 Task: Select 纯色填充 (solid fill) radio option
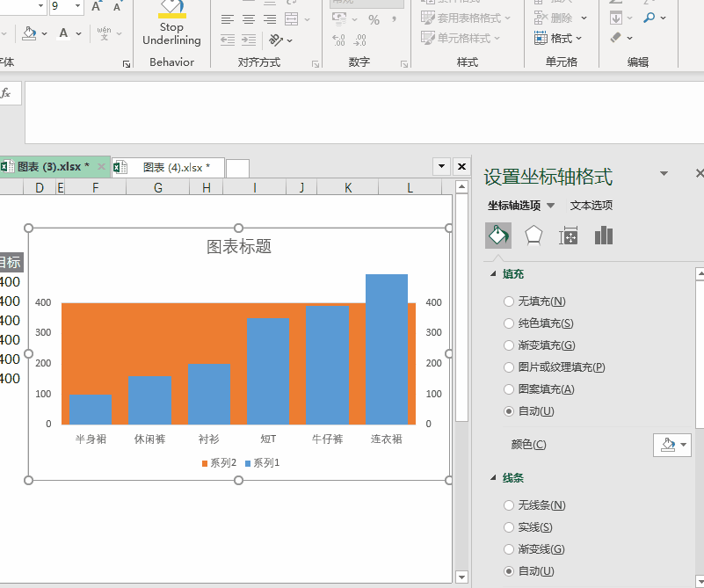pos(509,323)
